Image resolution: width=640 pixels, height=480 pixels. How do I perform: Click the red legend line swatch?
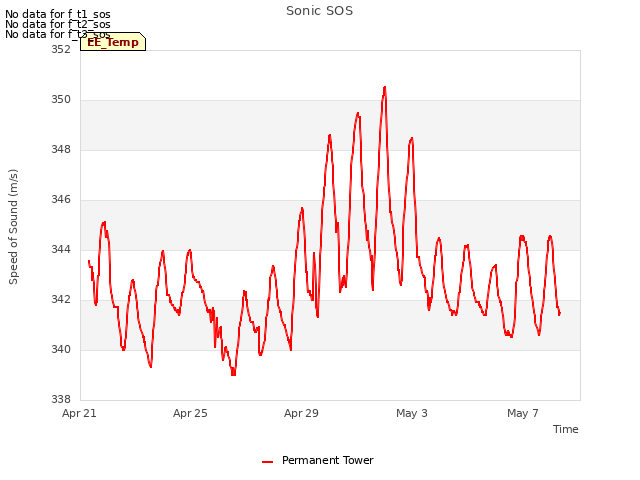click(267, 462)
